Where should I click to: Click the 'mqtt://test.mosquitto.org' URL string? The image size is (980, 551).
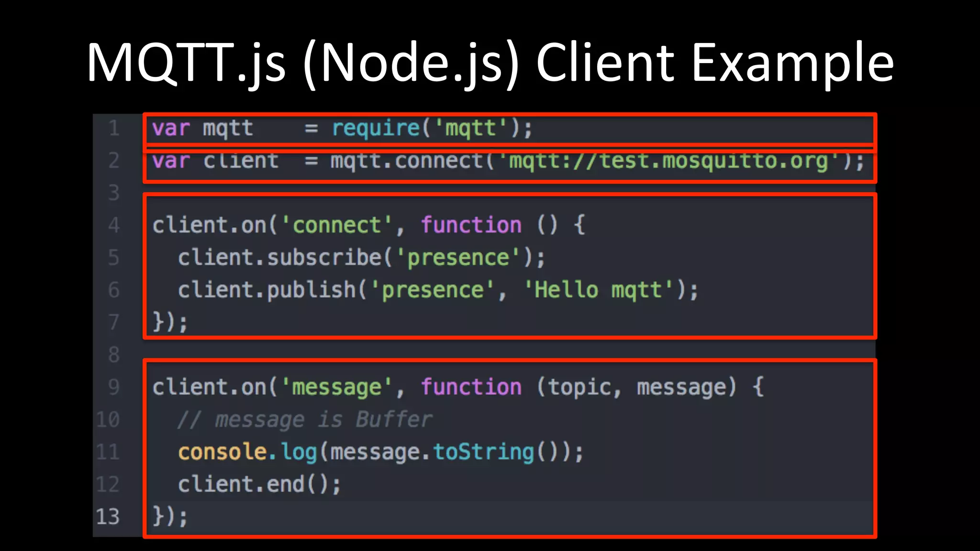click(x=670, y=161)
